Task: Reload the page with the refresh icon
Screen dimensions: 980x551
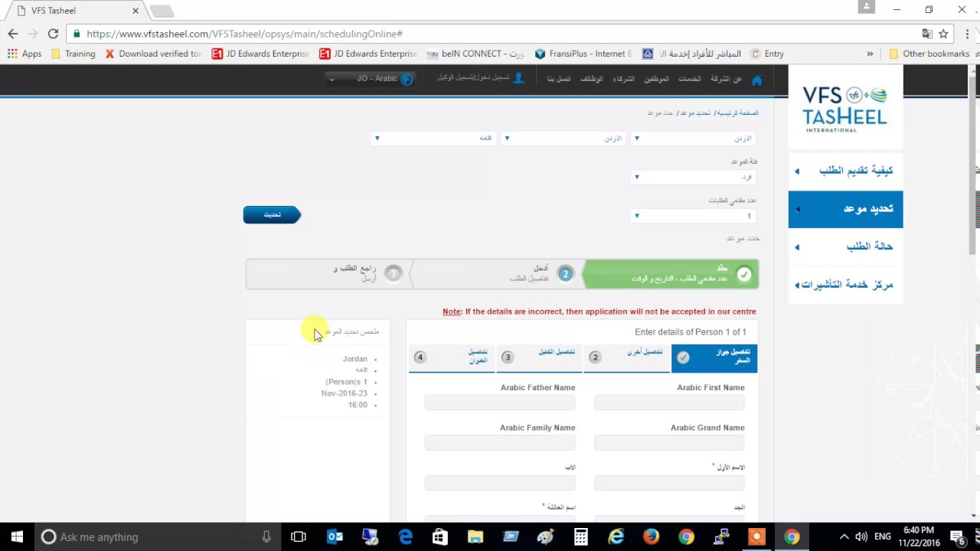Action: pyautogui.click(x=53, y=34)
